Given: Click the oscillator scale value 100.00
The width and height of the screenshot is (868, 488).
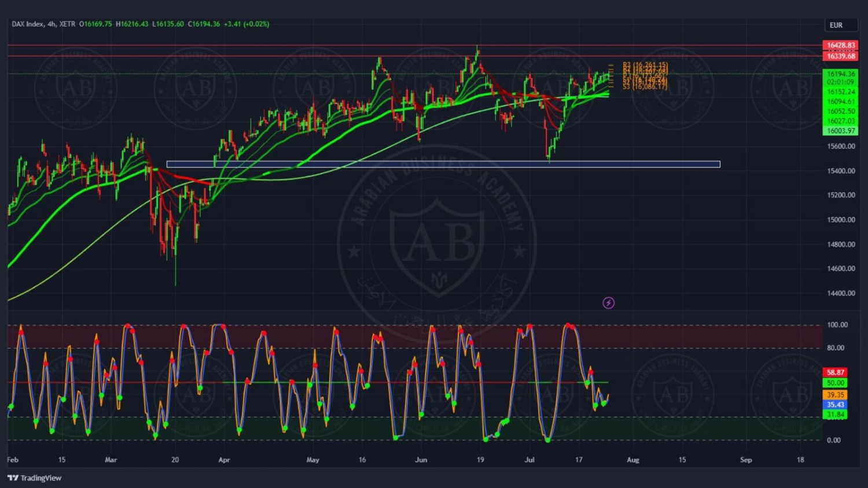Looking at the screenshot, I should (837, 325).
